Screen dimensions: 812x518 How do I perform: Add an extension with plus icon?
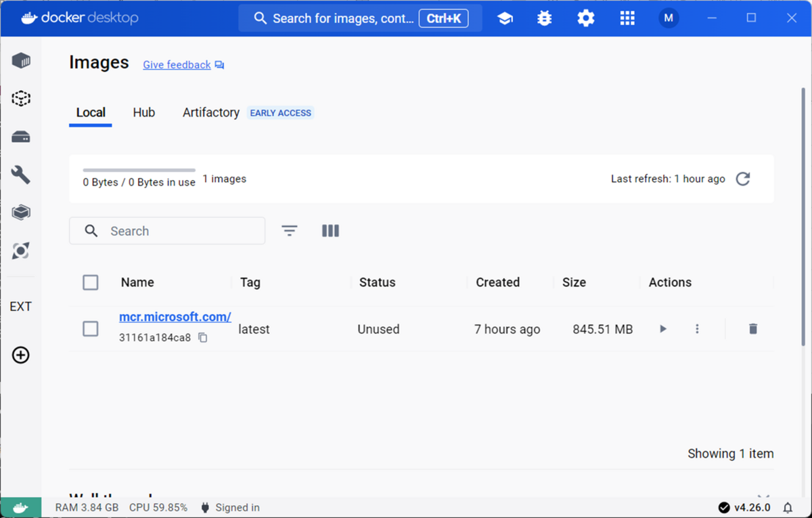[21, 355]
